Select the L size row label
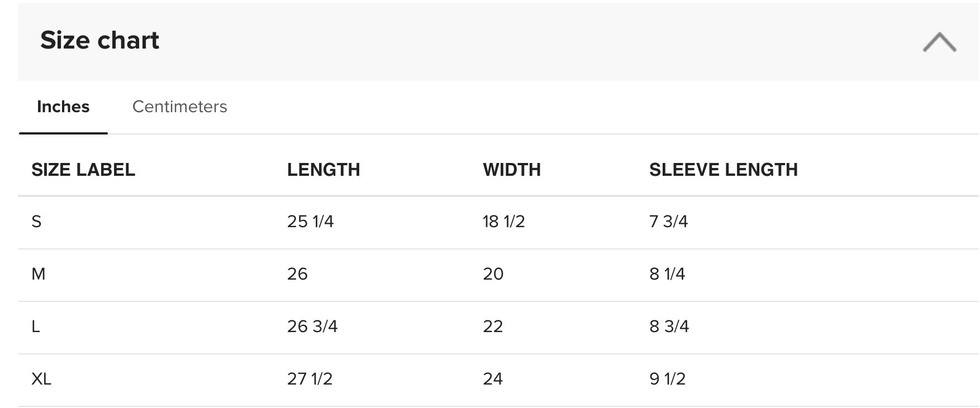980x408 pixels. pos(36,327)
